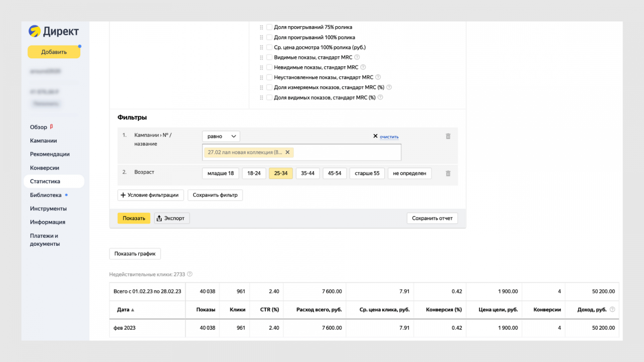
Task: Remove the campaign tag '27.02 лал новая коллекция'
Action: pyautogui.click(x=287, y=152)
